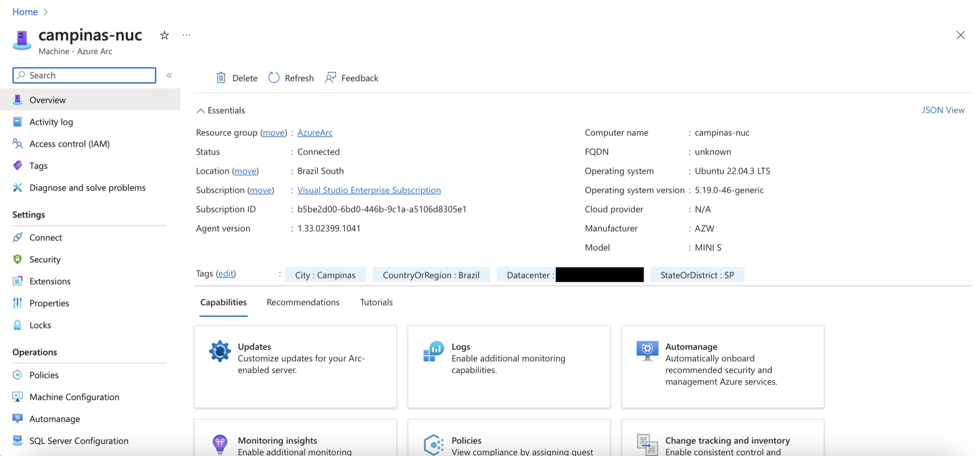Viewport: 980px width, 456px height.
Task: Click the Delete trash icon
Action: pos(221,78)
